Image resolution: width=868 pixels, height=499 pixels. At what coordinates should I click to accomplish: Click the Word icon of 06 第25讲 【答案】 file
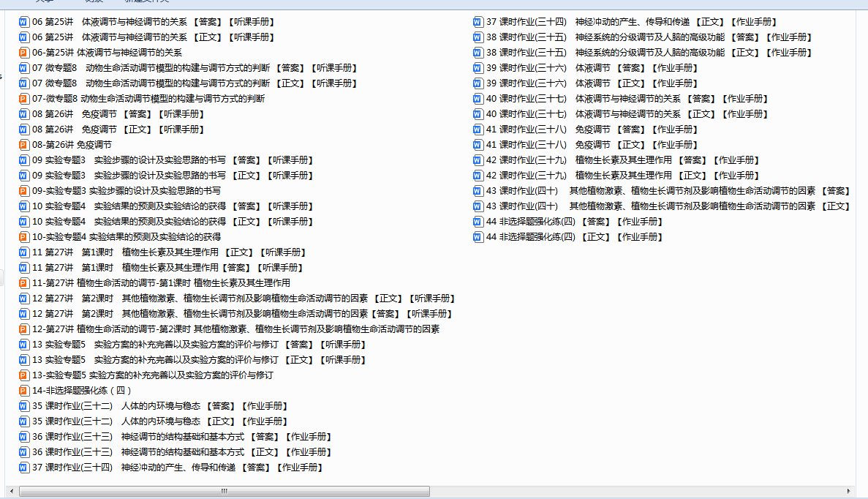pos(23,22)
